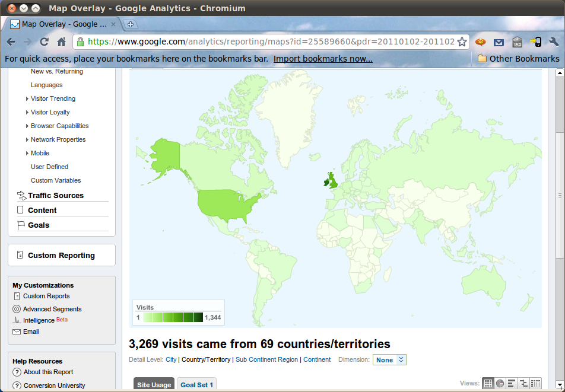The width and height of the screenshot is (565, 392).
Task: Open the Chromium wrench settings menu
Action: click(x=554, y=42)
